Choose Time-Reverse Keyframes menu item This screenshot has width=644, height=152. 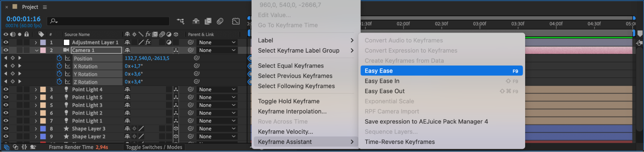pyautogui.click(x=399, y=142)
